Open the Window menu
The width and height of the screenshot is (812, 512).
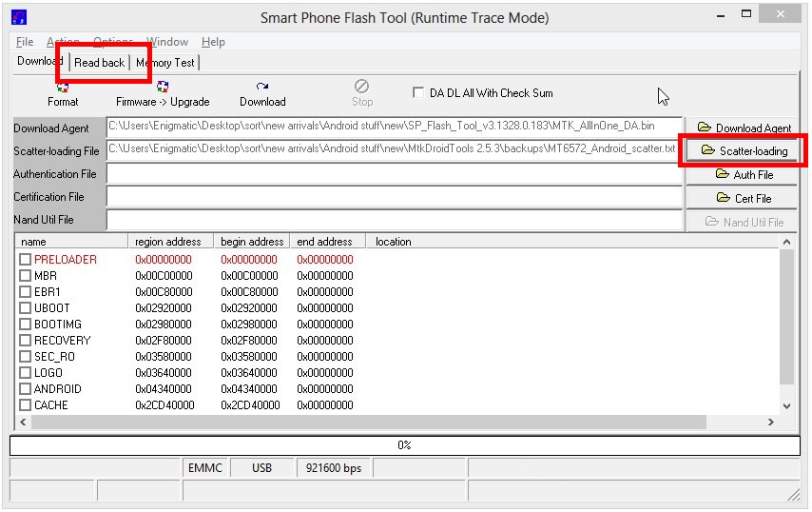click(167, 42)
